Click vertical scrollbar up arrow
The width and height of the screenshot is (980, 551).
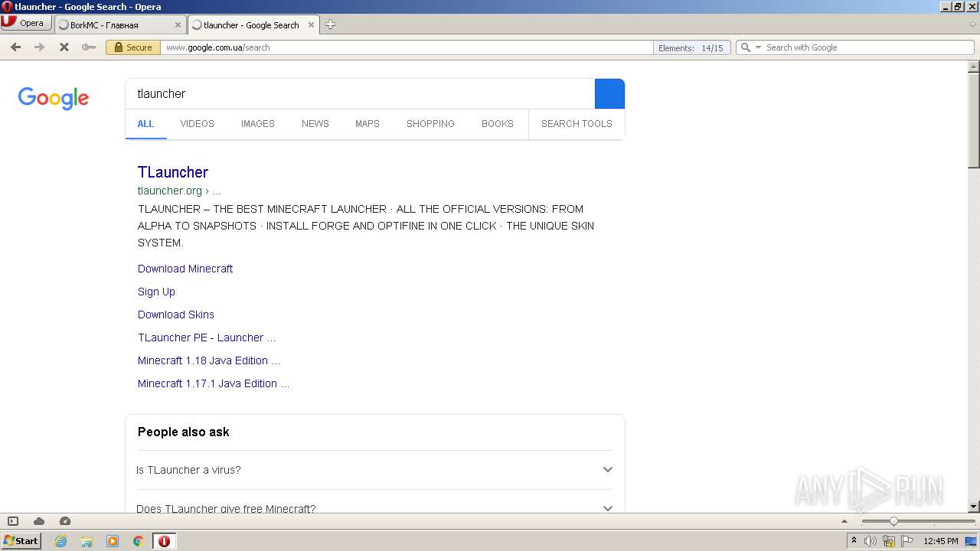pyautogui.click(x=973, y=67)
